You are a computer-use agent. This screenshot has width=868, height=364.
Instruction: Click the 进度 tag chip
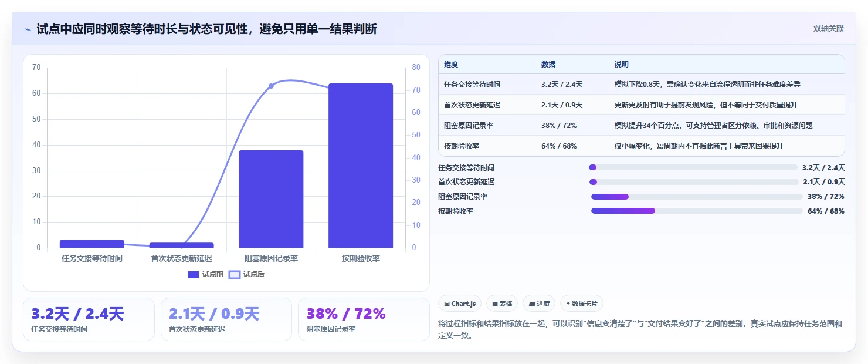tap(539, 304)
